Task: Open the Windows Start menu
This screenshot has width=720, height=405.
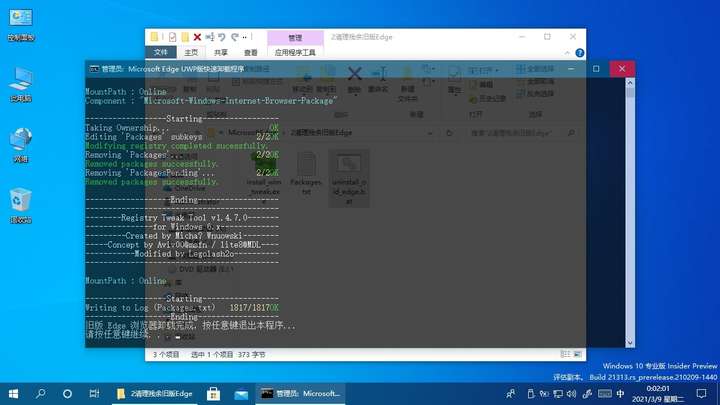Action: pyautogui.click(x=13, y=394)
